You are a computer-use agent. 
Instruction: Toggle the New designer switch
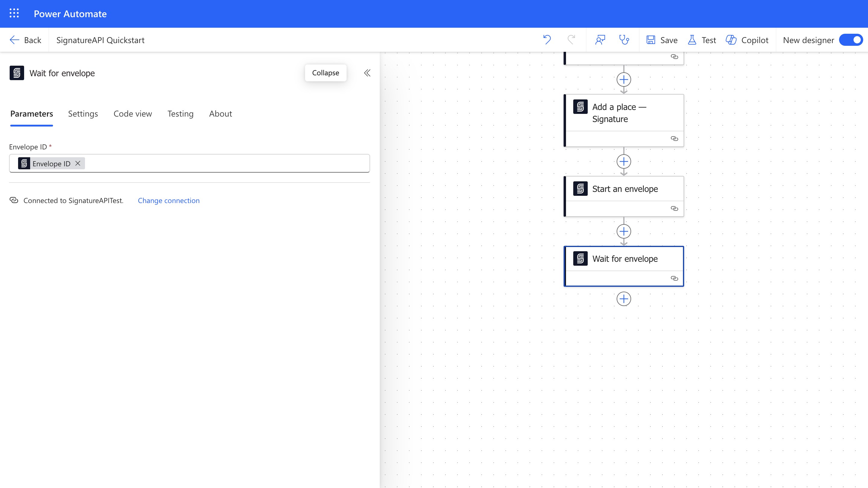(851, 40)
